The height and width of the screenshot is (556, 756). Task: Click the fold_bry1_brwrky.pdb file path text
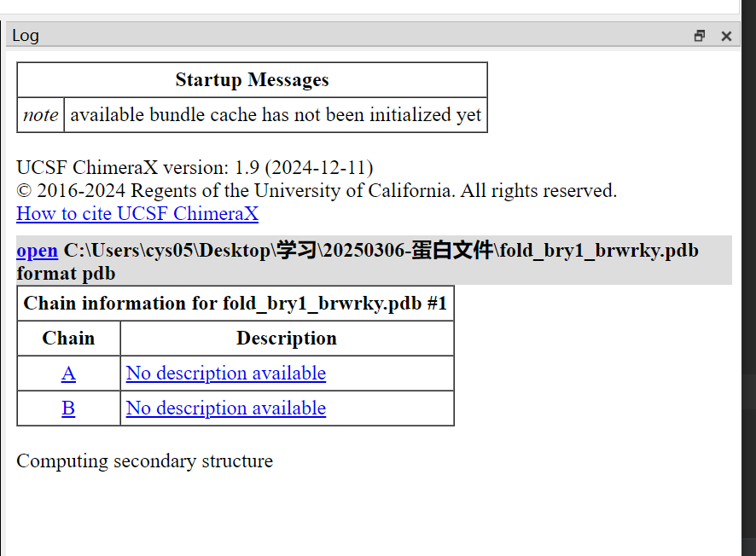[381, 251]
